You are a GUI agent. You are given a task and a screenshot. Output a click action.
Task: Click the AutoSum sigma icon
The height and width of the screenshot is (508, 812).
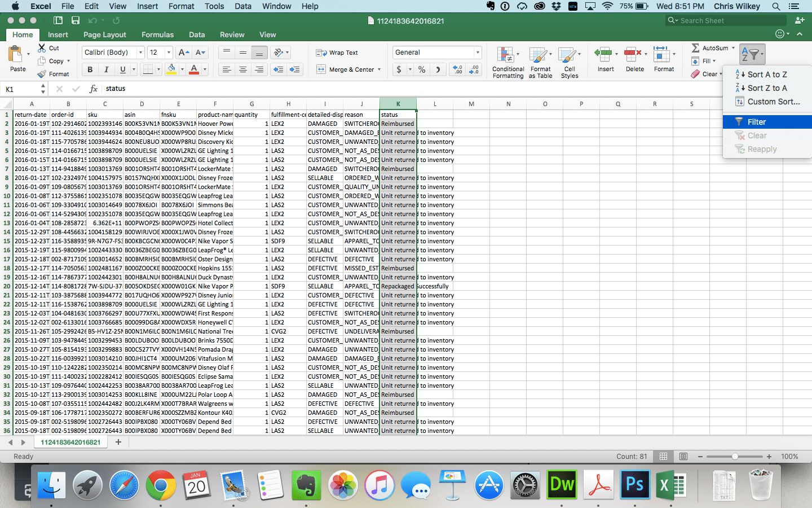pos(695,48)
